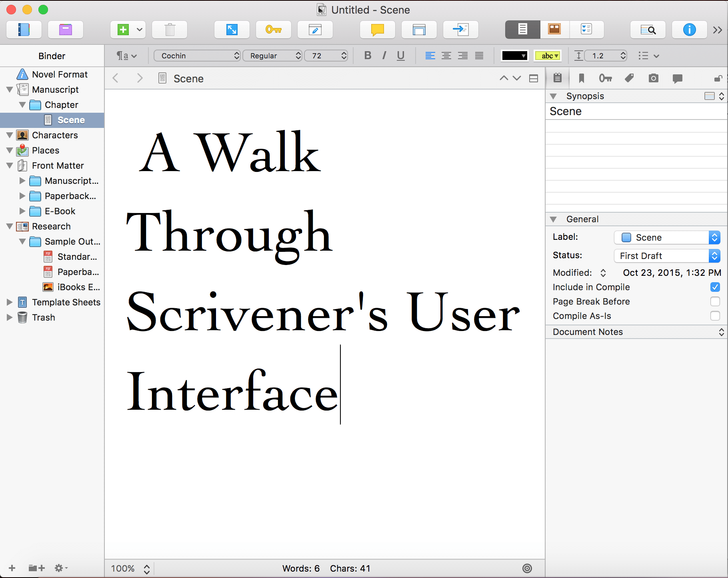
Task: Justify text alignment
Action: [x=479, y=56]
